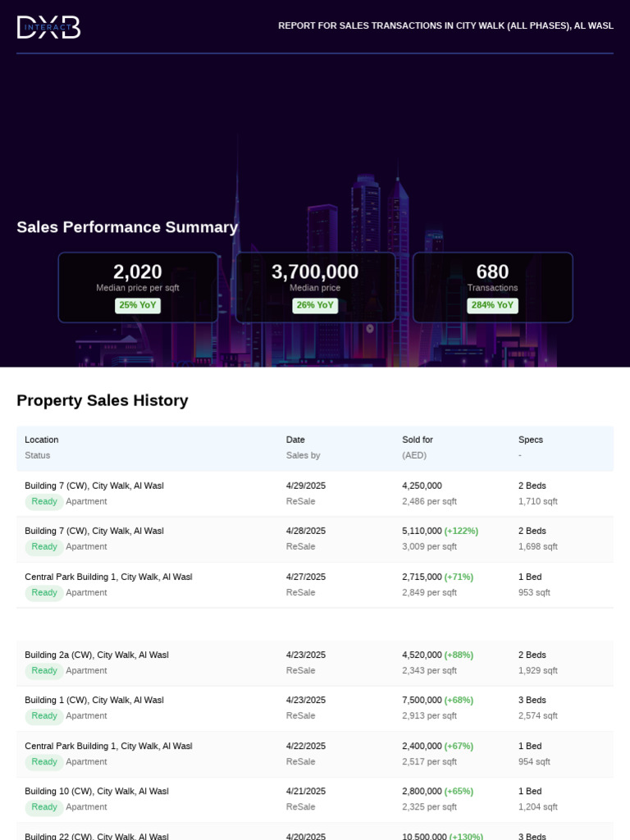630x840 pixels.
Task: Click the Specs column header
Action: pos(531,440)
